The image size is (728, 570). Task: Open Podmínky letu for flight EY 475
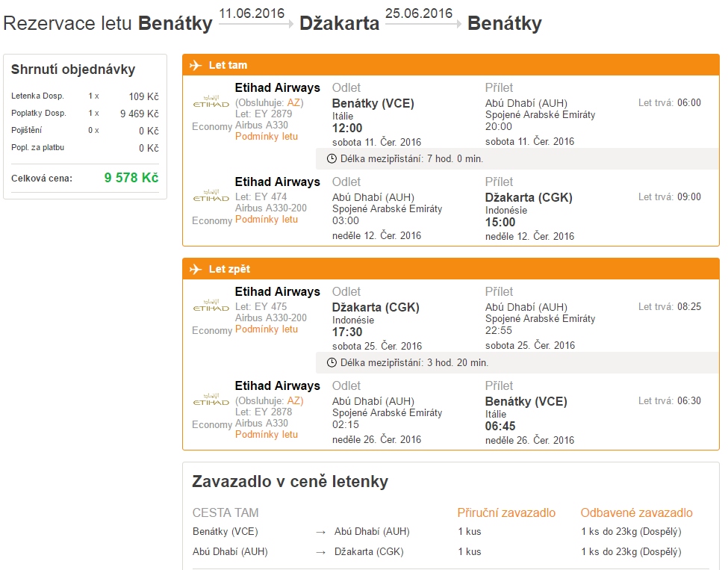click(267, 329)
